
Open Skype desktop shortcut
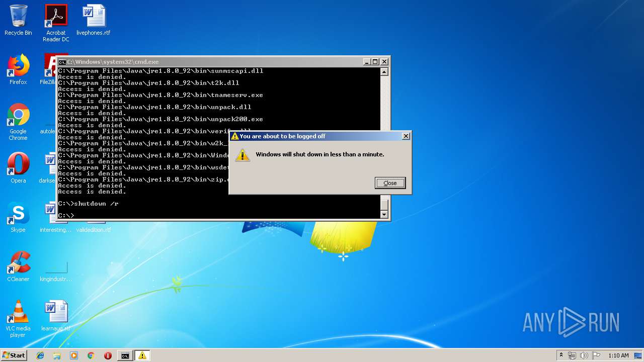coord(18,217)
